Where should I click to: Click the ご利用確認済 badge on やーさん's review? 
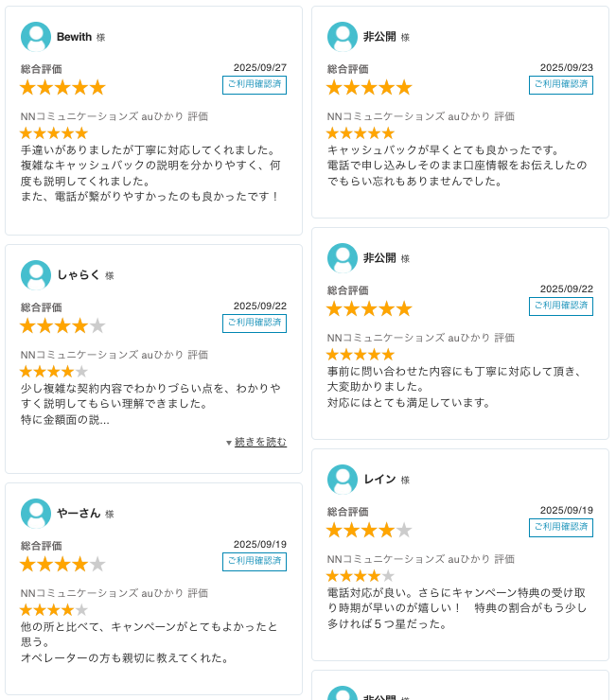255,562
